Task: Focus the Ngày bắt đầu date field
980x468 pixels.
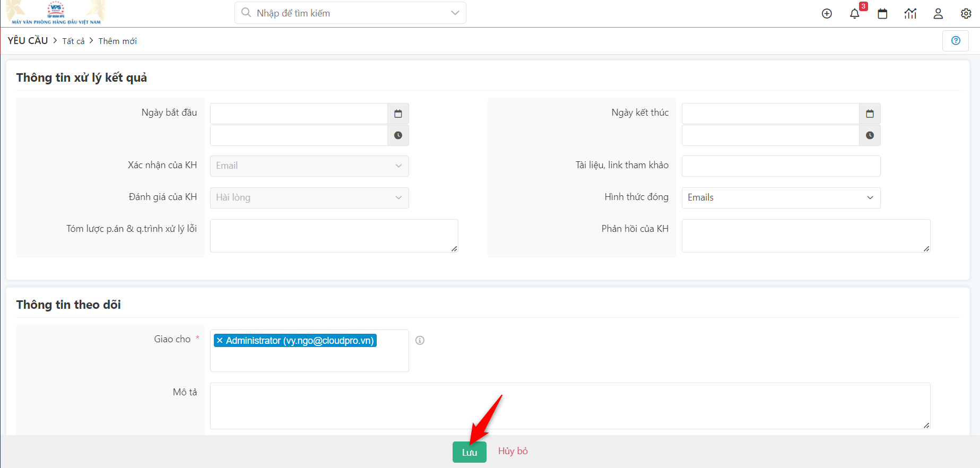Action: click(x=299, y=114)
